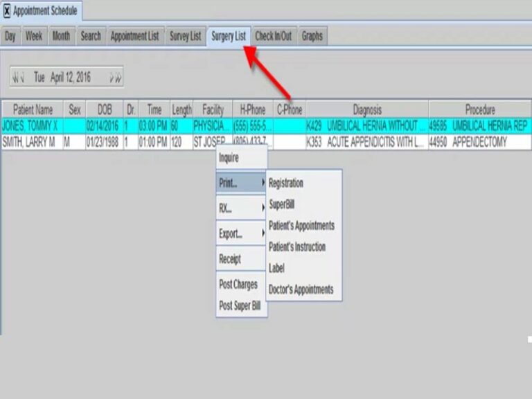The image size is (532, 399).
Task: Open the Survey List tab
Action: point(185,36)
